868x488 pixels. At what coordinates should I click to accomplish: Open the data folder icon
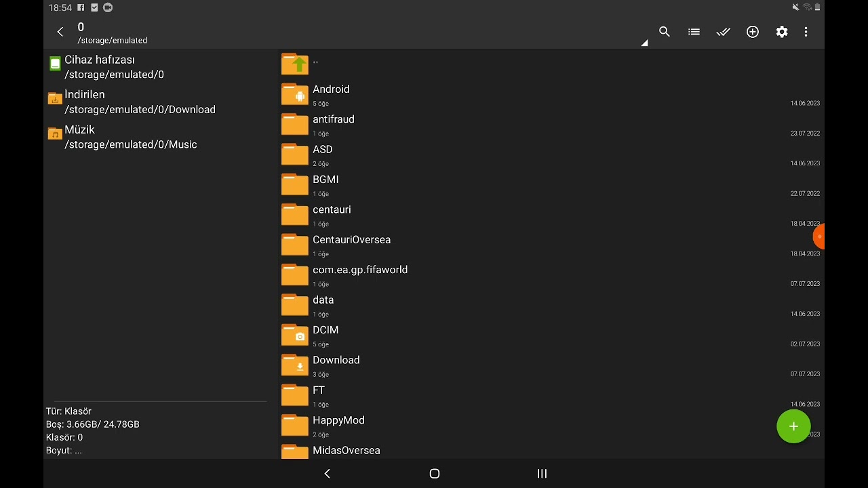point(295,305)
